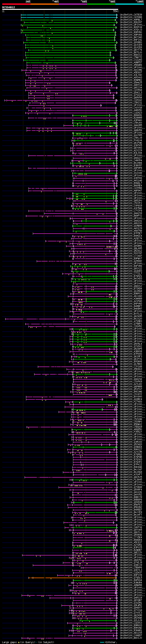This screenshot has height=644, width=146.
Task: Click the query name DC594012
Action: (x=8, y=7)
